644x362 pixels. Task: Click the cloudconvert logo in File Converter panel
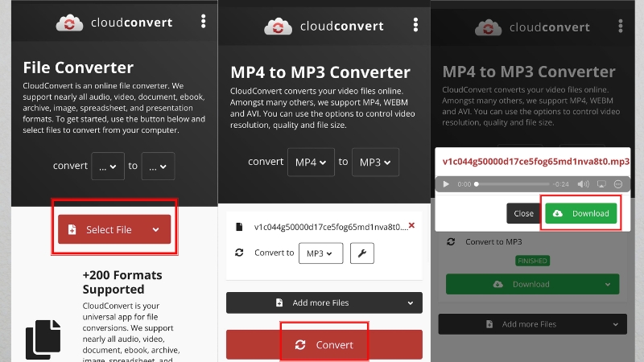point(114,23)
